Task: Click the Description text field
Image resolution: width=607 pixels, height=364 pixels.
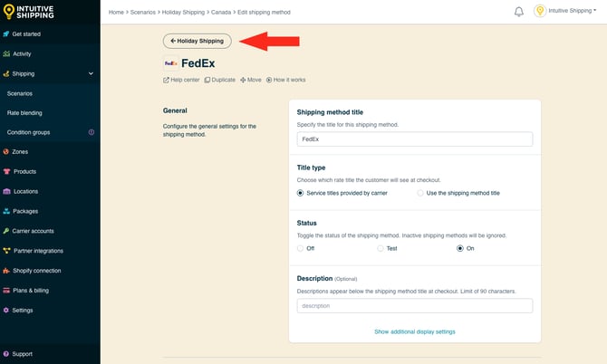Action: (x=414, y=306)
